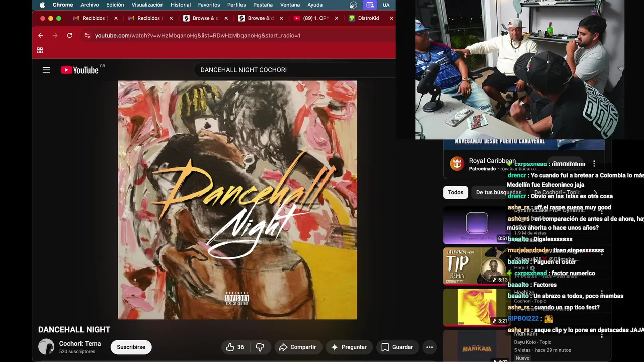Open the Ventana menu
Viewport: 644px width, 362px height.
coord(290,5)
